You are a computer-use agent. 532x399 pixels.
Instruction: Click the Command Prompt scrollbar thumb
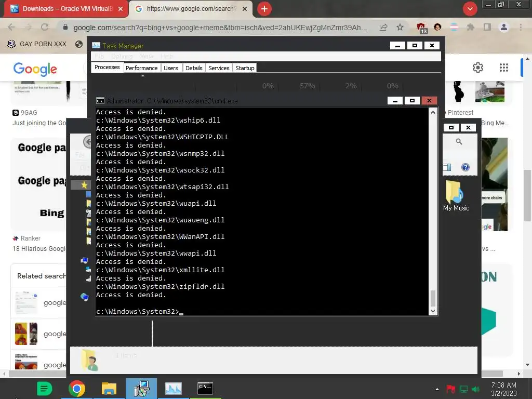click(x=433, y=299)
